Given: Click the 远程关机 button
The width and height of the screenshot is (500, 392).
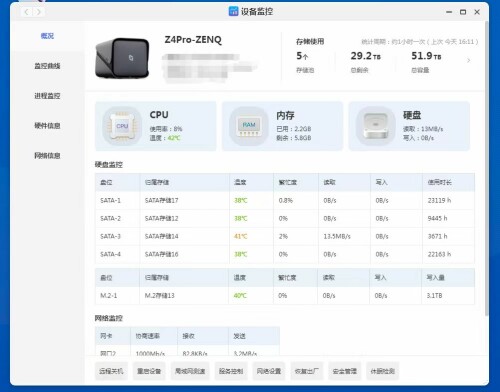Looking at the screenshot, I should 111,371.
